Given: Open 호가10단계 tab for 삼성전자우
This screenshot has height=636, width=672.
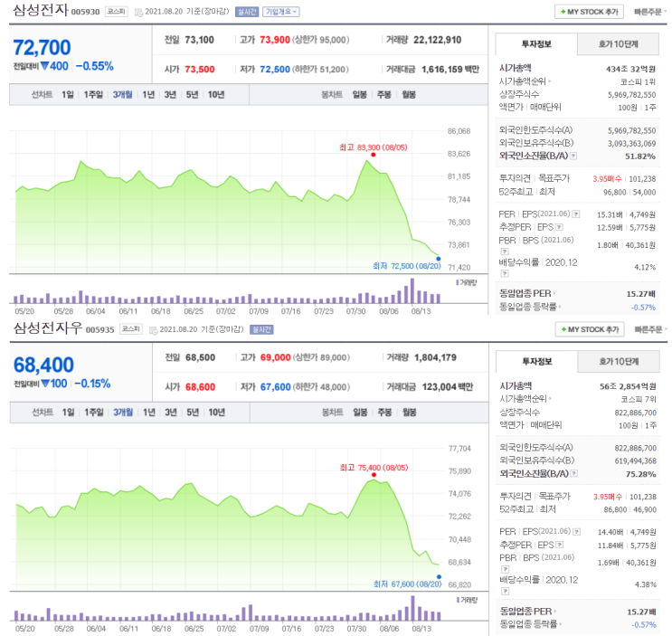Looking at the screenshot, I should point(619,362).
